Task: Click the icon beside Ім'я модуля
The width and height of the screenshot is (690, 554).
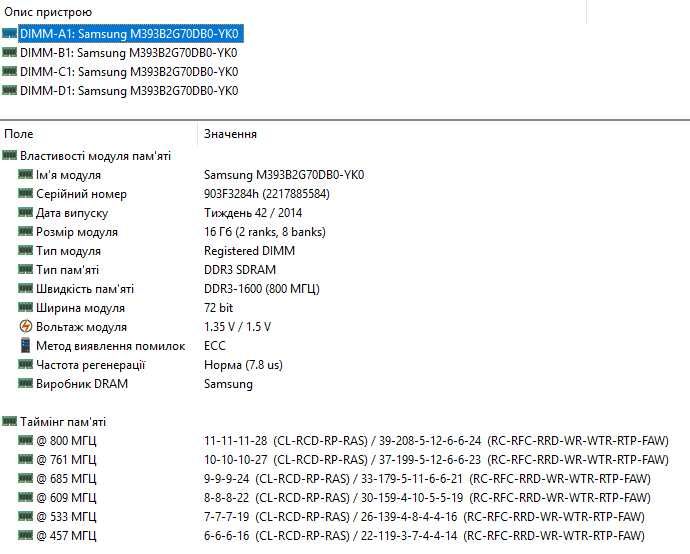Action: 26,174
